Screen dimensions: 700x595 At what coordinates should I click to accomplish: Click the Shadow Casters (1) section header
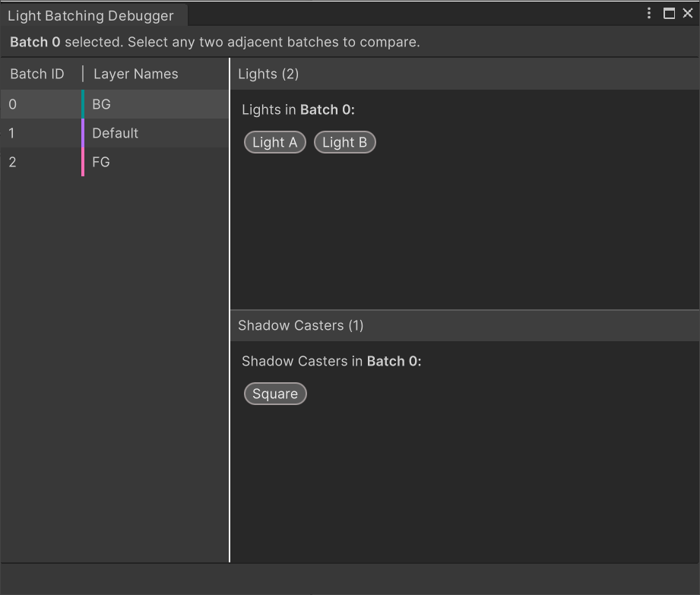coord(300,325)
